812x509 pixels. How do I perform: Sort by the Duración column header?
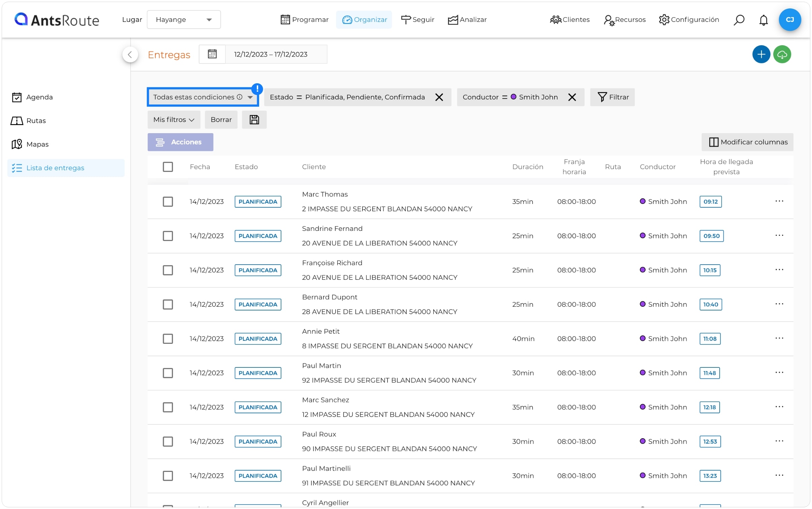tap(527, 167)
